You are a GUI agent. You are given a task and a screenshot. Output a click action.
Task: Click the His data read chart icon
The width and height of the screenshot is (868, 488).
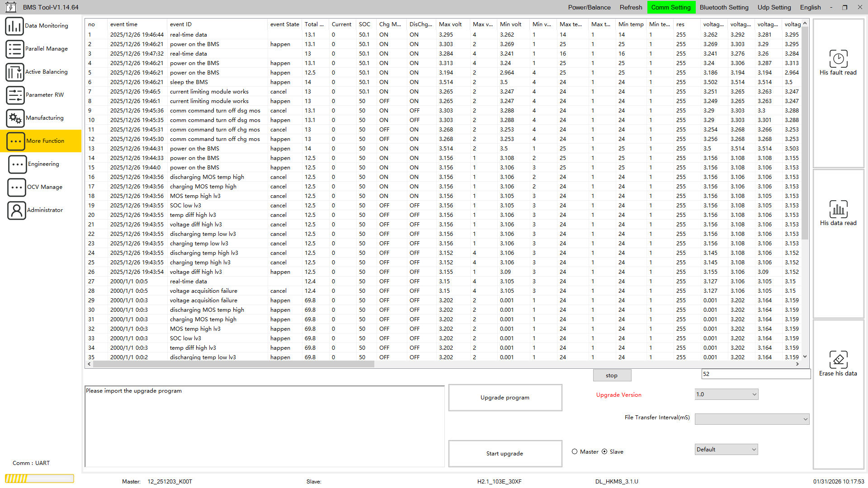pos(838,209)
